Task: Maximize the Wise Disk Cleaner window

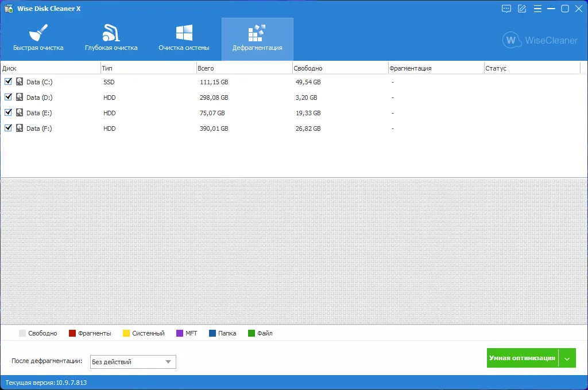Action: point(565,9)
